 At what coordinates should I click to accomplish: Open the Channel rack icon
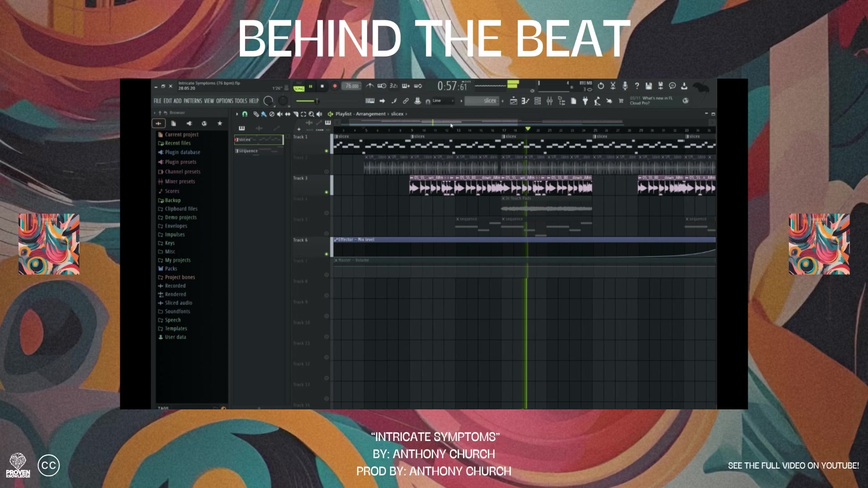coord(538,101)
